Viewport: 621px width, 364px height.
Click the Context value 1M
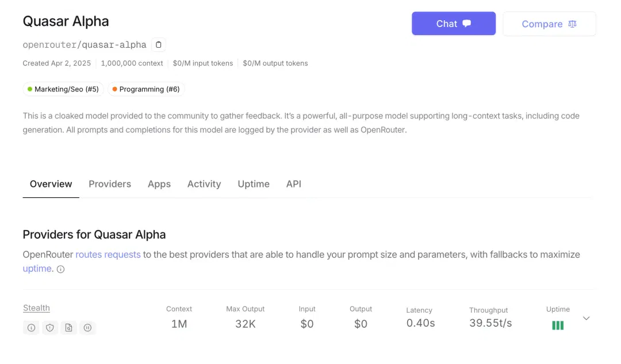(x=179, y=324)
